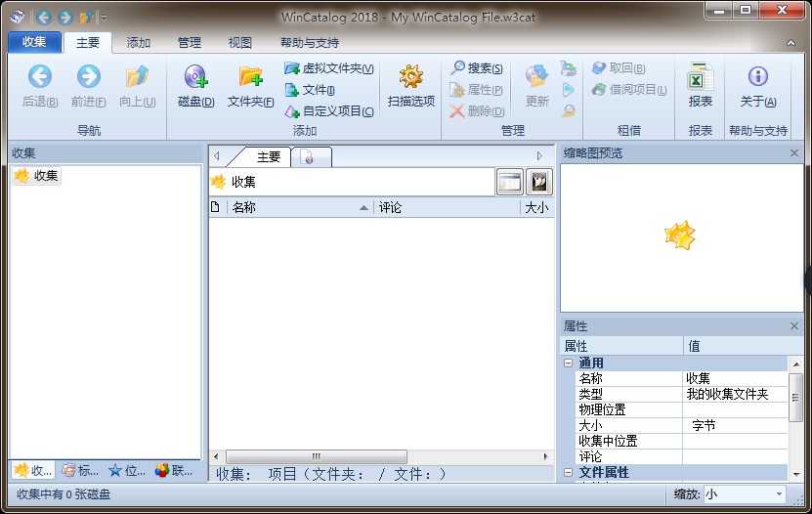The image size is (812, 514).
Task: Click the horizontal scrollbar thumb in list
Action: 317,456
